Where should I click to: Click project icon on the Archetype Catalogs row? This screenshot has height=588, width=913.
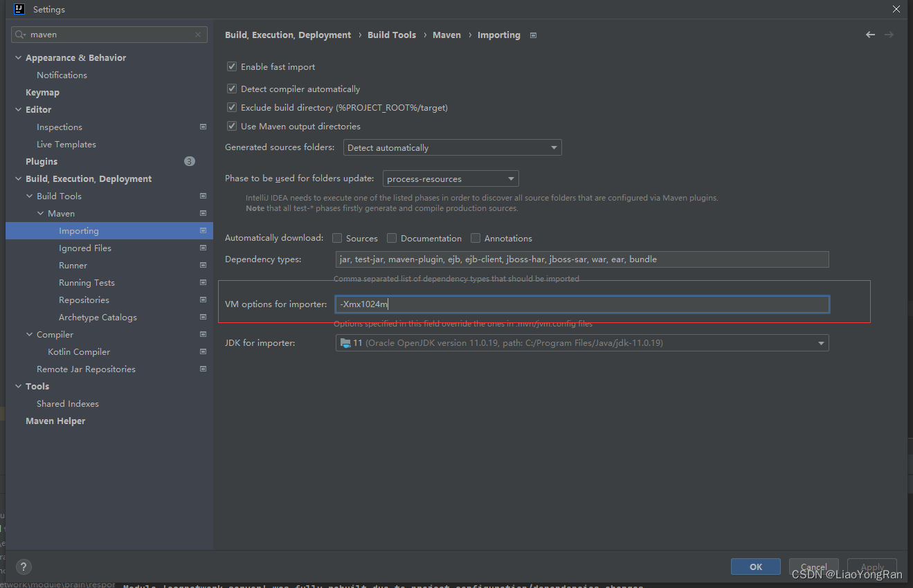[x=203, y=318]
